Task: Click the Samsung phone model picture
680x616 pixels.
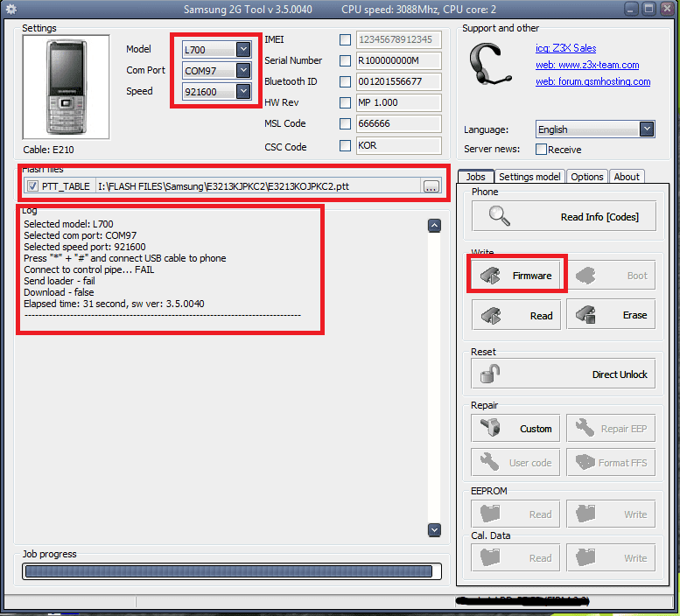Action: click(66, 87)
